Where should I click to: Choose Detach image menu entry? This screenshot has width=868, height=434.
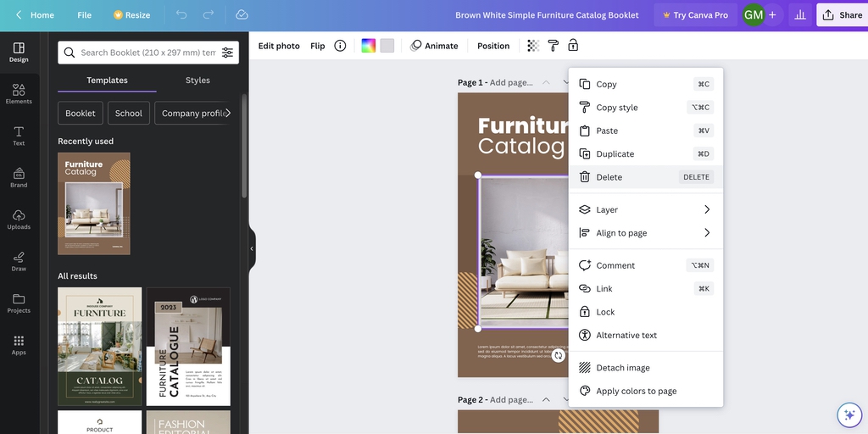pyautogui.click(x=645, y=368)
